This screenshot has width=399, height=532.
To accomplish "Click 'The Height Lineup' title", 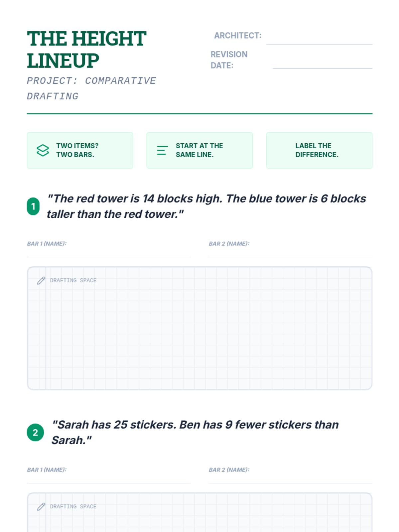I will 86,49.
